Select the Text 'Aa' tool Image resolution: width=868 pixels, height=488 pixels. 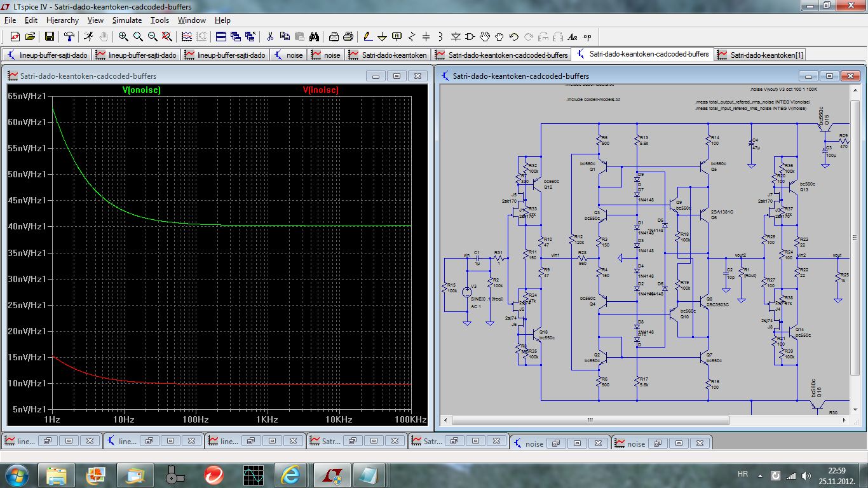pyautogui.click(x=573, y=36)
